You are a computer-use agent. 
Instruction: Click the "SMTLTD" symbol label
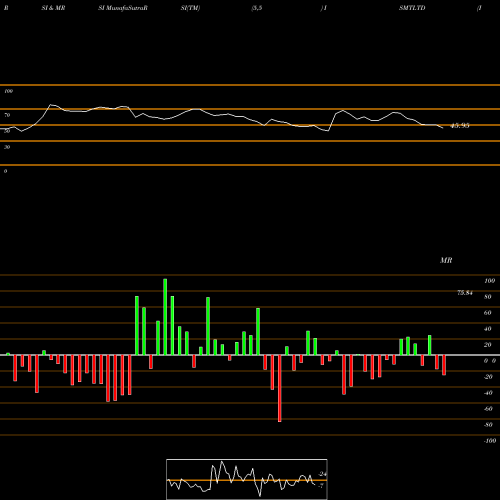click(x=412, y=8)
